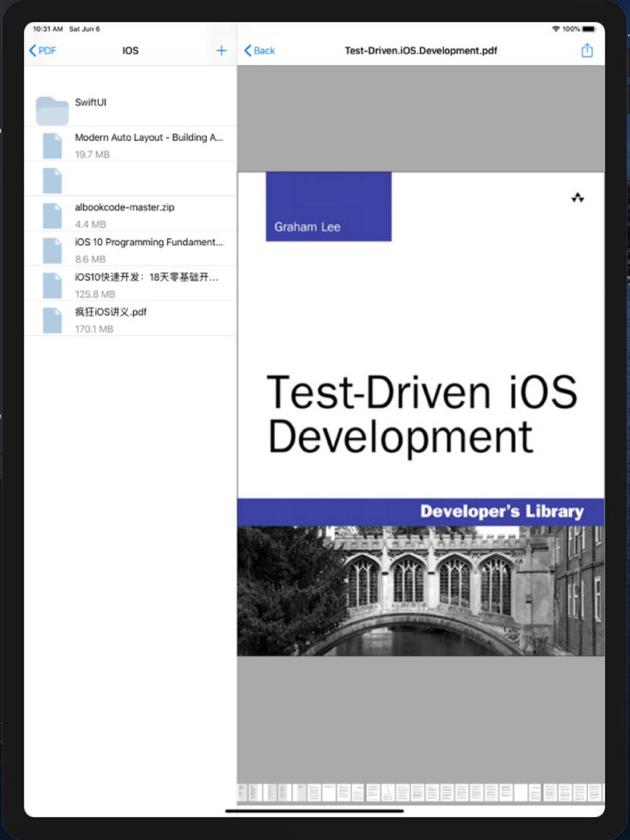Open albookcode-master.zip
This screenshot has width=630, height=840.
click(125, 207)
